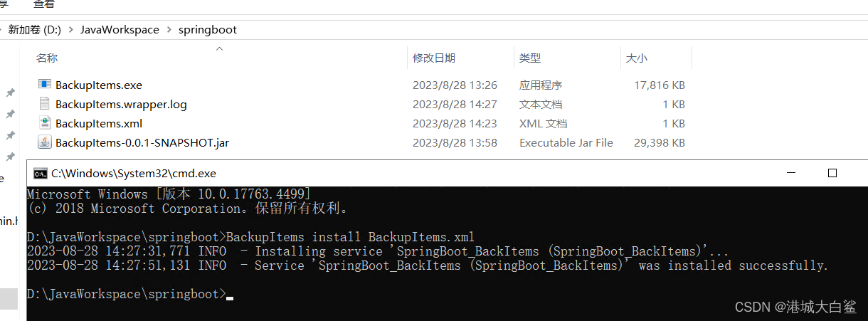Navigate to the JavaWorkspace breadcrumb
This screenshot has height=321, width=868.
120,30
